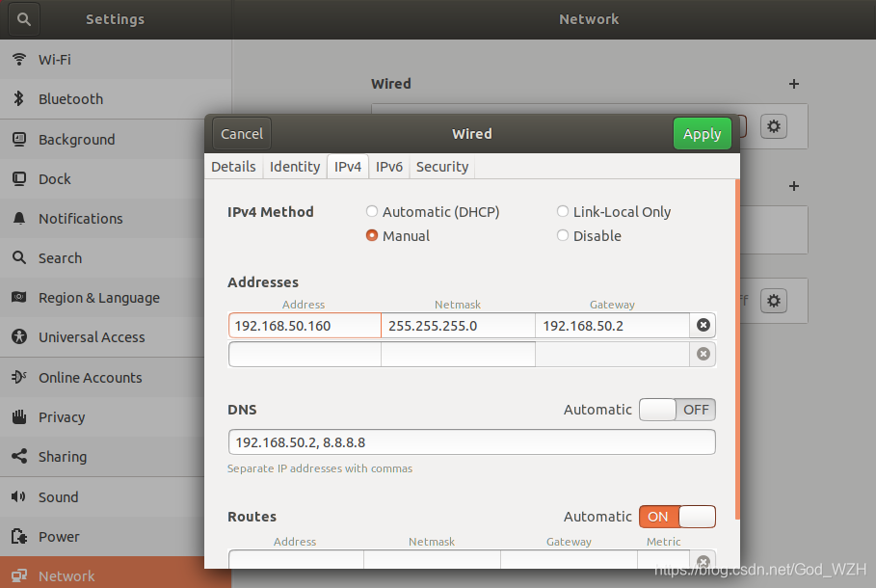Switch to the Details tab
The width and height of the screenshot is (876, 588).
(x=233, y=167)
